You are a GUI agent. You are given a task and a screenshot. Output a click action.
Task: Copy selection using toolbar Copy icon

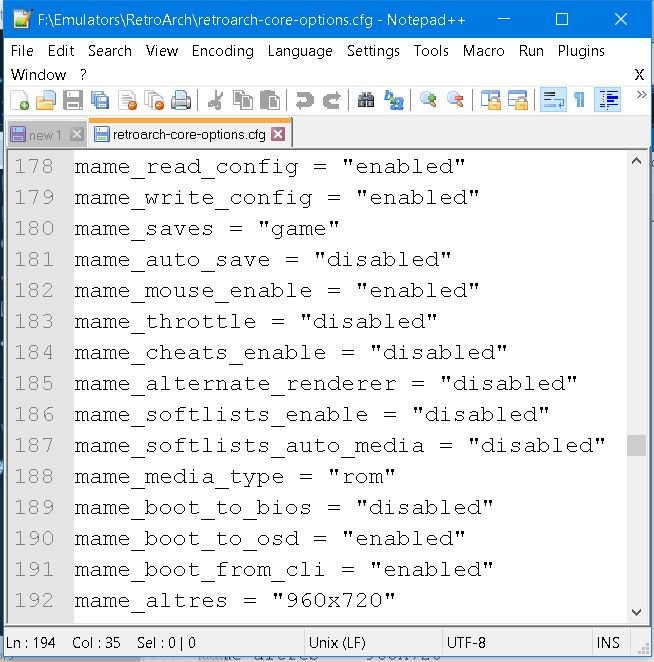243,100
